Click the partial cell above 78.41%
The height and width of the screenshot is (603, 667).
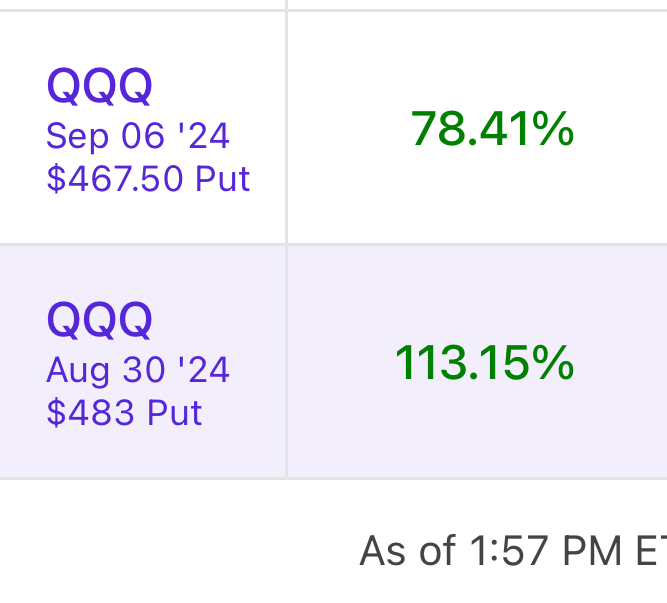pyautogui.click(x=476, y=4)
